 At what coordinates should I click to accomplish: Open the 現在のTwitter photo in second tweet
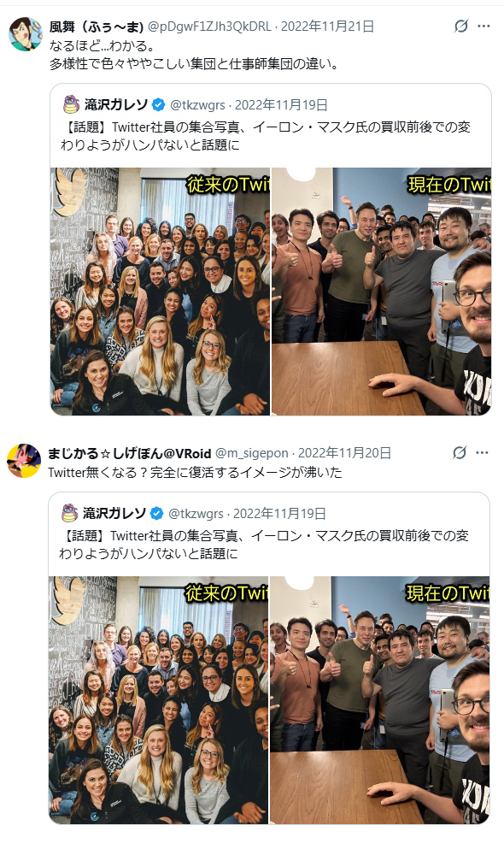click(x=380, y=700)
